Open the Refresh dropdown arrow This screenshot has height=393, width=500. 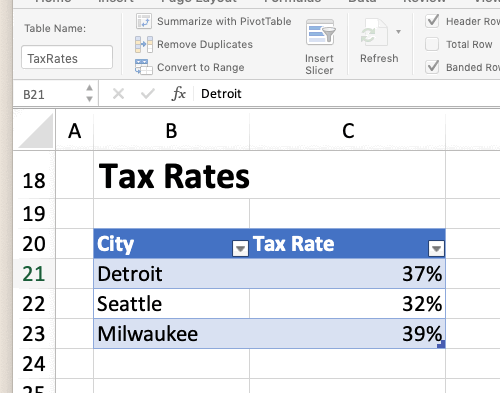(398, 32)
